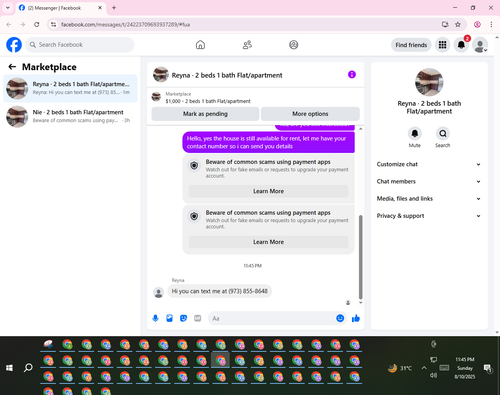Screen dimensions: 500x395
Task: Open the Reyna conversation in the list
Action: pyautogui.click(x=70, y=88)
